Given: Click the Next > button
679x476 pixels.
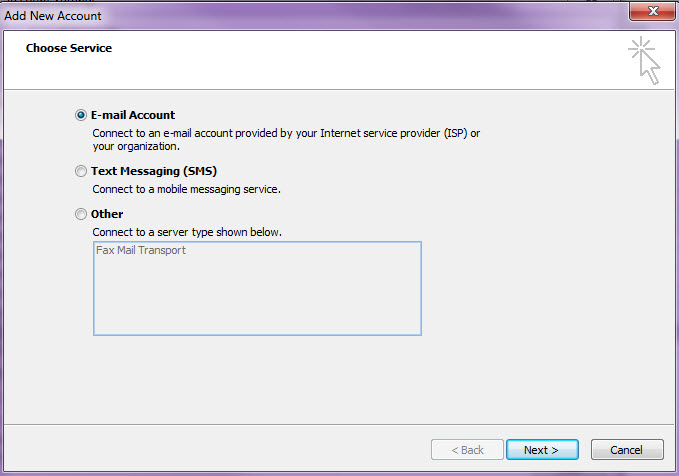Looking at the screenshot, I should (x=542, y=450).
